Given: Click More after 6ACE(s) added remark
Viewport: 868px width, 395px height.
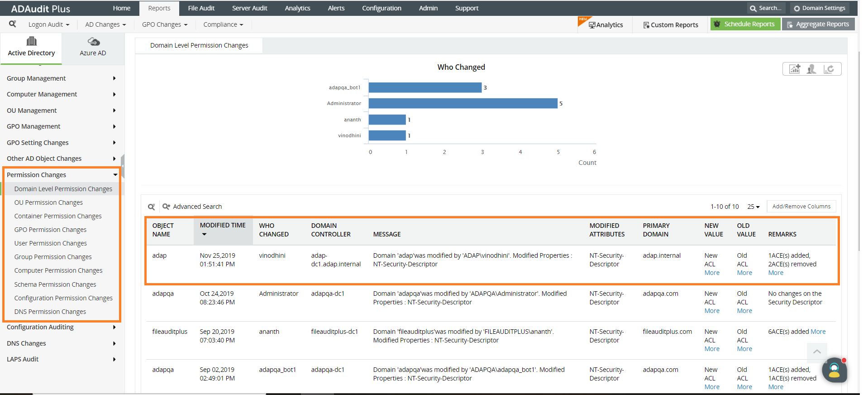Looking at the screenshot, I should tap(818, 332).
